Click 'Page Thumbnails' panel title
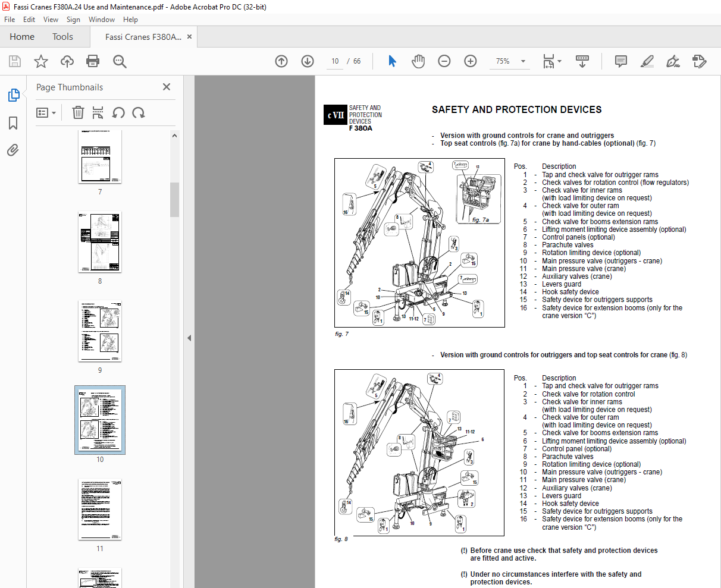This screenshot has height=588, width=721. pyautogui.click(x=70, y=87)
